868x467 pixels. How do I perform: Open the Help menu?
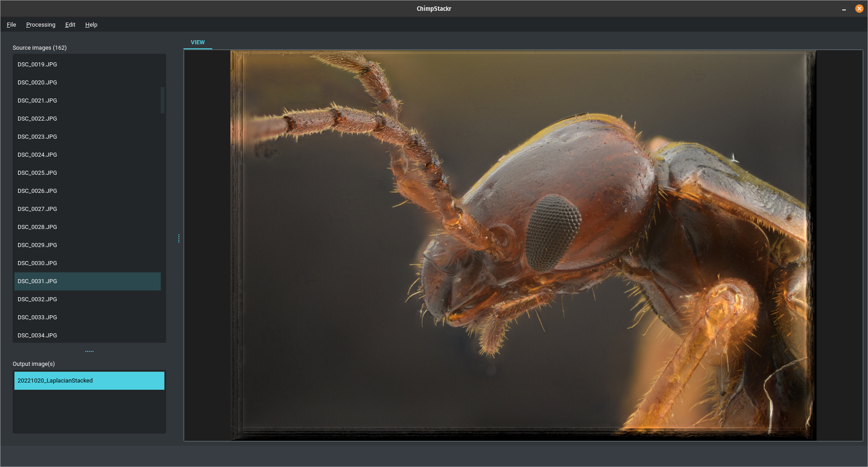pos(91,25)
